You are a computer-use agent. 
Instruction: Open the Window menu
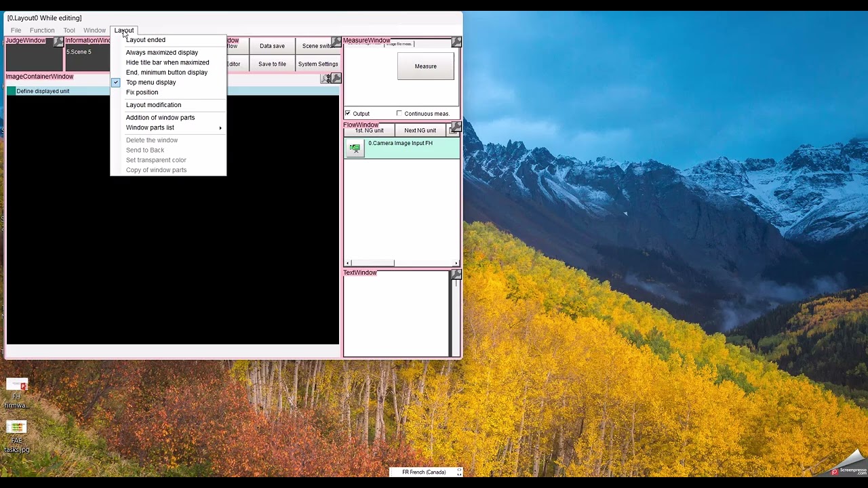tap(94, 30)
